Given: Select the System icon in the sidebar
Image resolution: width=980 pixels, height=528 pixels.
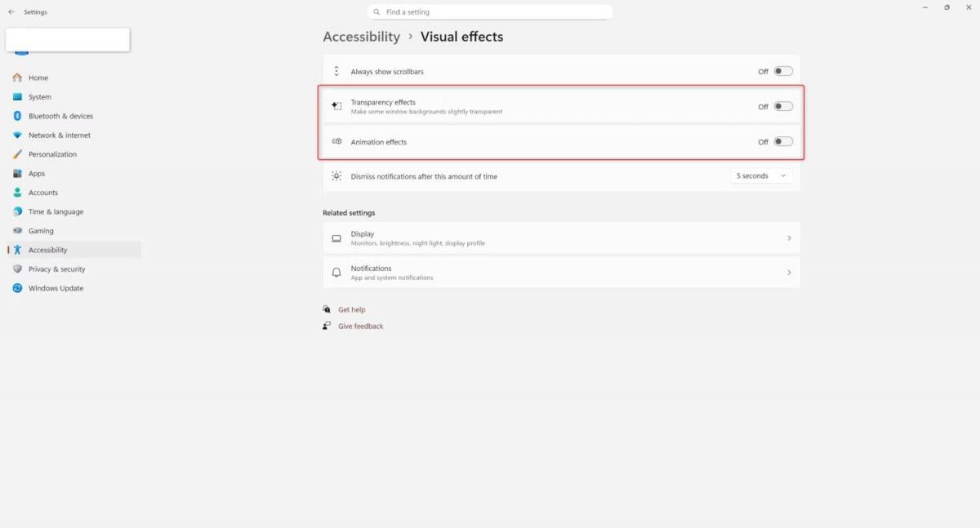Looking at the screenshot, I should pyautogui.click(x=18, y=96).
